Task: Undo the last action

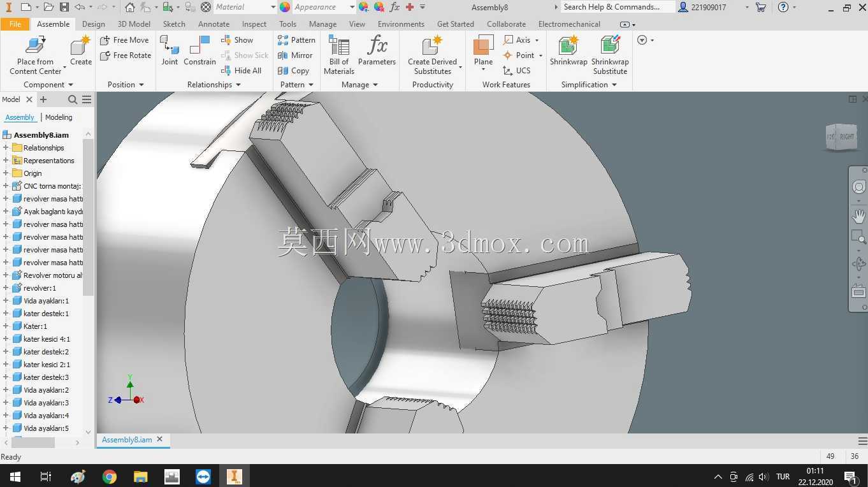Action: (80, 7)
